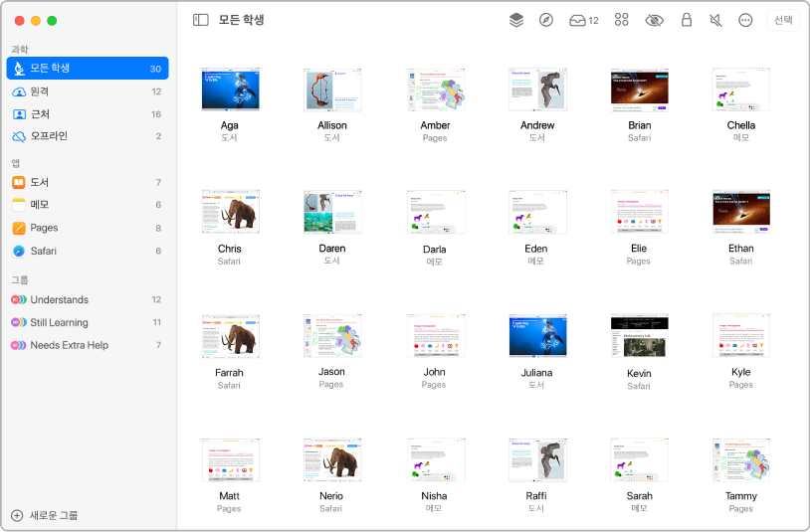Select Daren's screen thumbnail
Viewport: 810px width, 532px height.
pos(332,212)
